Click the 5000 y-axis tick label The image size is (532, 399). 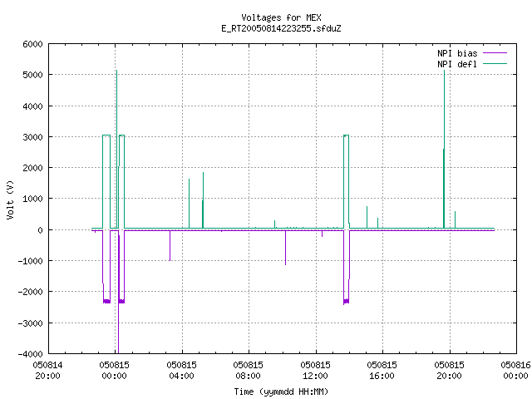tap(32, 75)
